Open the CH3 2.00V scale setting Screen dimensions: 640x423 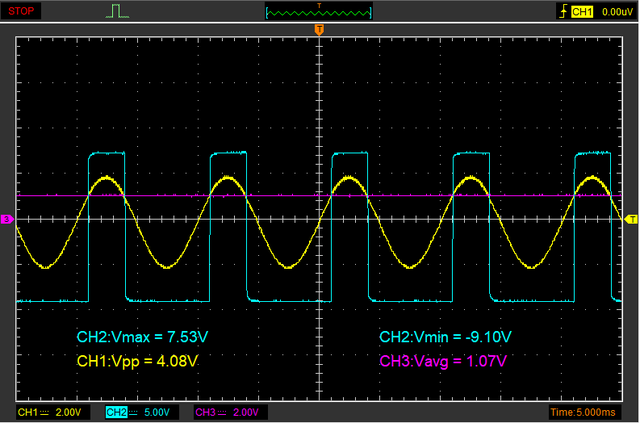pos(246,412)
